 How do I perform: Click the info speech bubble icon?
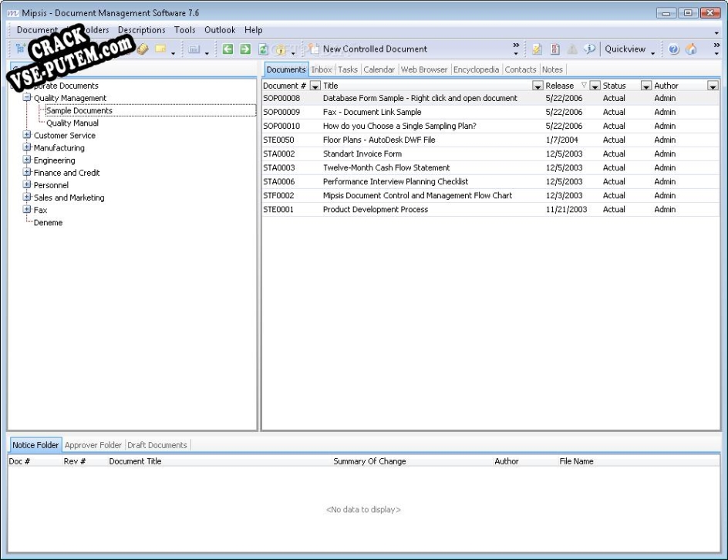click(x=590, y=49)
